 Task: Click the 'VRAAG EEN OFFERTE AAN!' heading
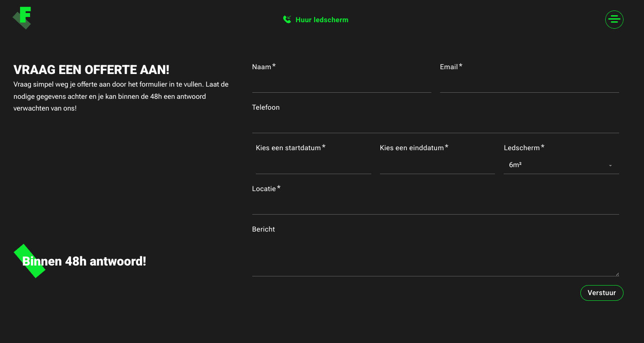click(x=92, y=70)
